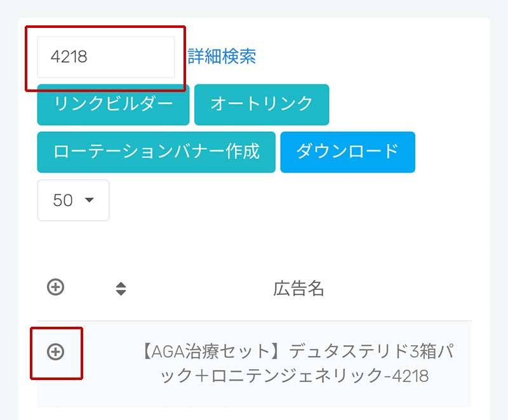Image resolution: width=508 pixels, height=420 pixels.
Task: Open the dropdown caret on the 50 selector
Action: coord(88,200)
